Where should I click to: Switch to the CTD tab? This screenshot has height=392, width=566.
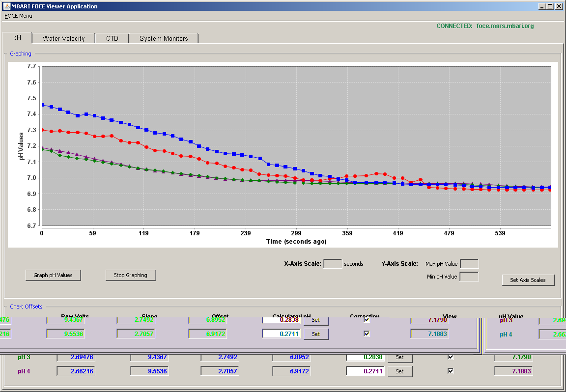pos(112,39)
